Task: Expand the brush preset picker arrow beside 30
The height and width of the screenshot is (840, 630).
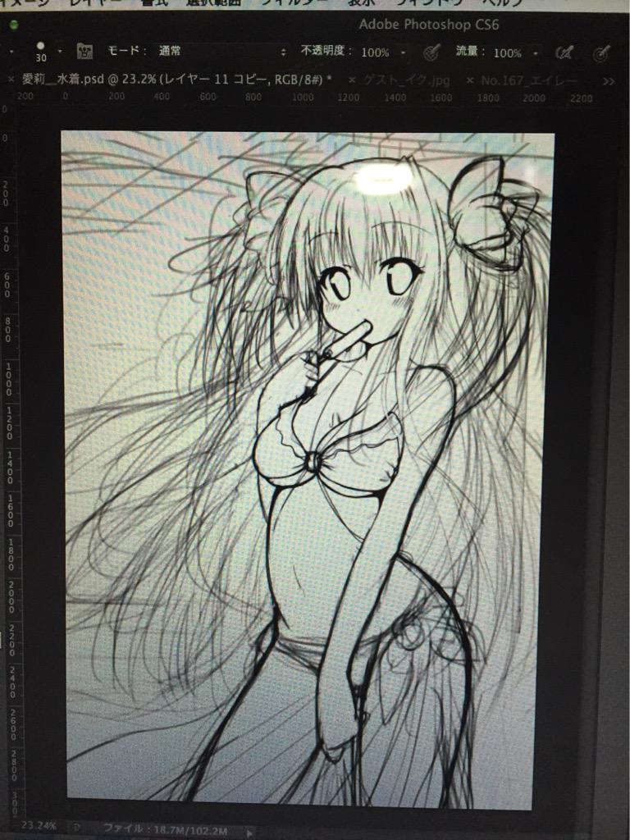Action: [x=60, y=52]
